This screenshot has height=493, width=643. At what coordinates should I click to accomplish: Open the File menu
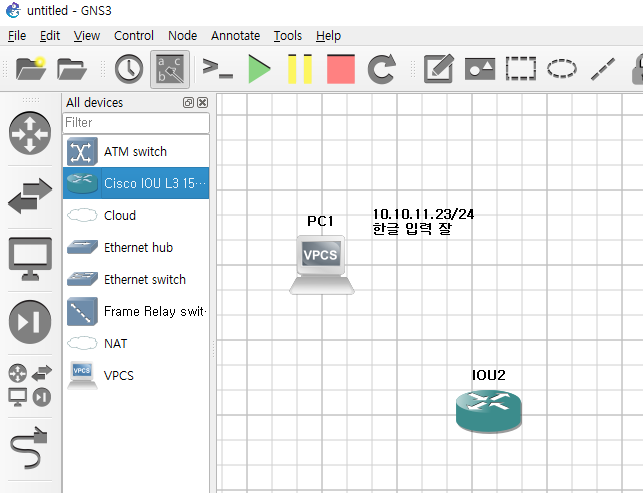coord(17,36)
